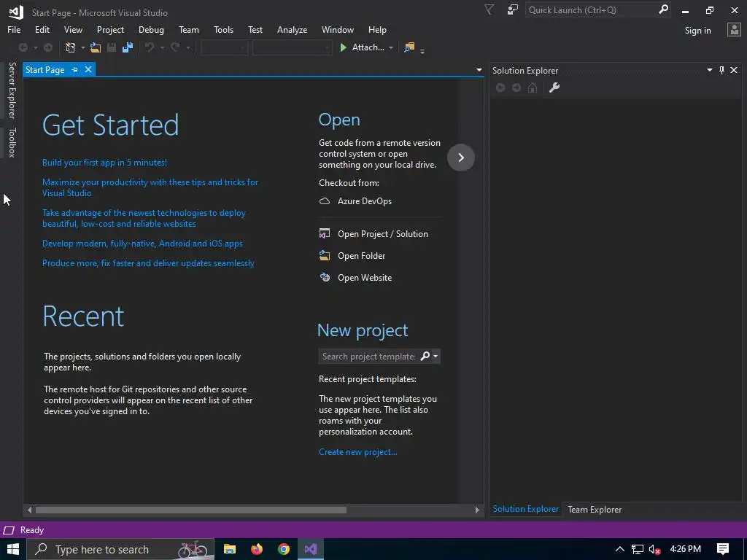
Task: Open Solution Explorer Properties wrench icon
Action: [x=554, y=87]
